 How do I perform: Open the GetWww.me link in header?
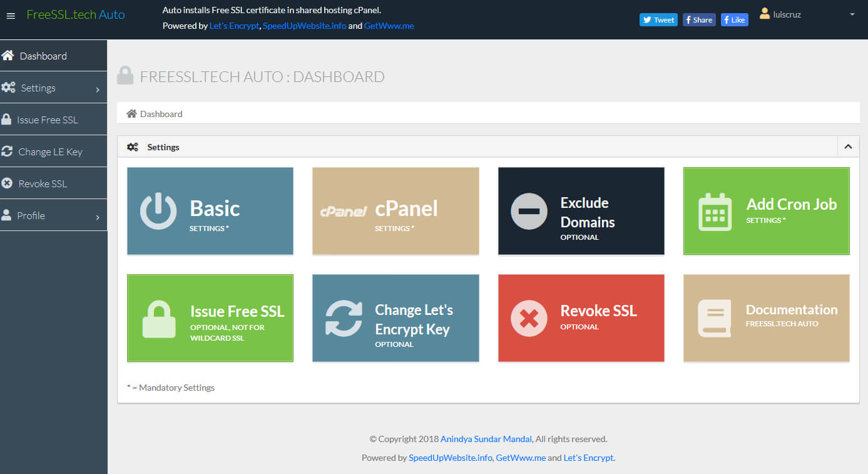(389, 26)
